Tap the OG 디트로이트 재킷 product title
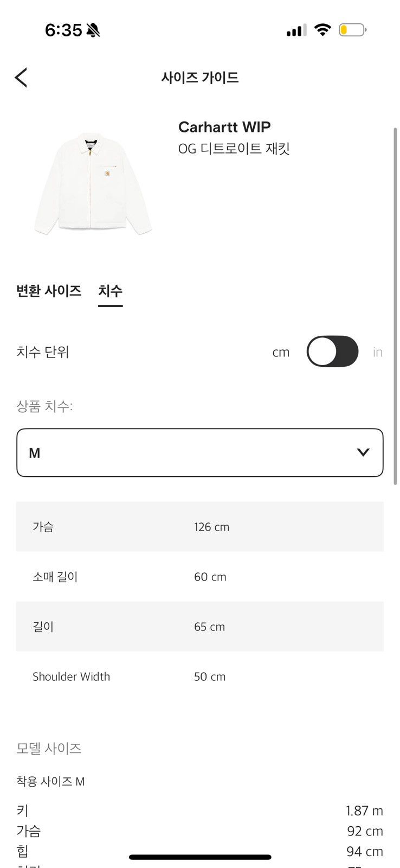Screen dimensions: 400x868 pyautogui.click(x=234, y=148)
